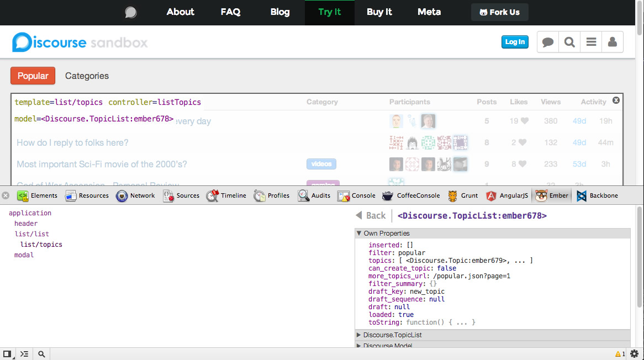644x360 pixels.
Task: Switch to the Categories tab
Action: [x=87, y=76]
